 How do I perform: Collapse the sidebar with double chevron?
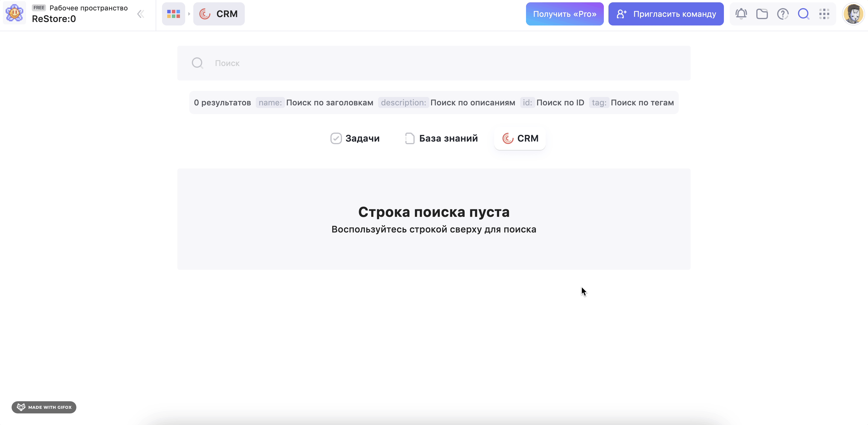coord(141,14)
